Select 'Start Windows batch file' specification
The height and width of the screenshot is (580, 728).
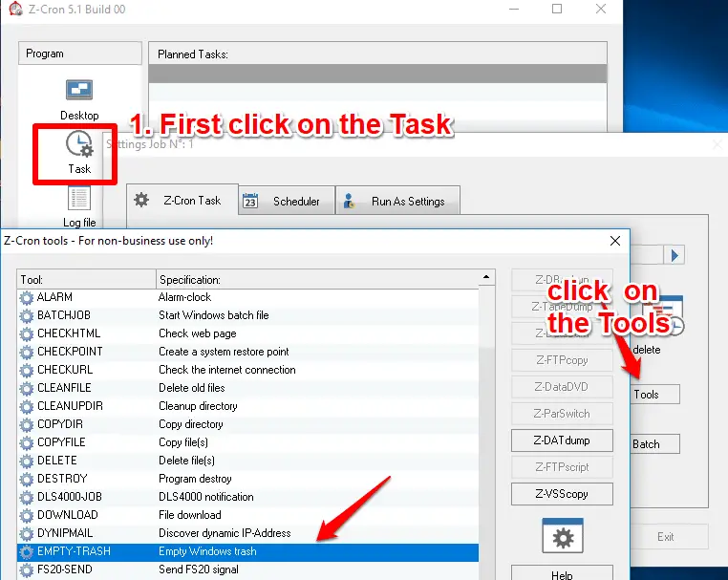[x=214, y=315]
